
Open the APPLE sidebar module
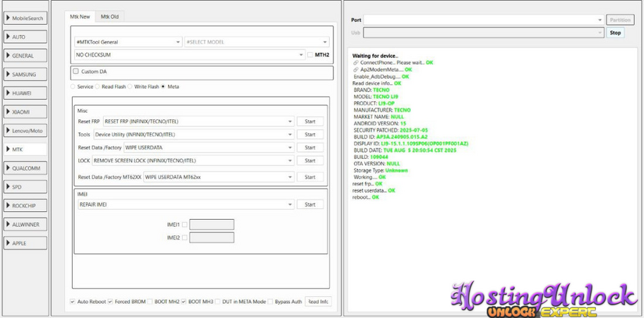(x=25, y=243)
